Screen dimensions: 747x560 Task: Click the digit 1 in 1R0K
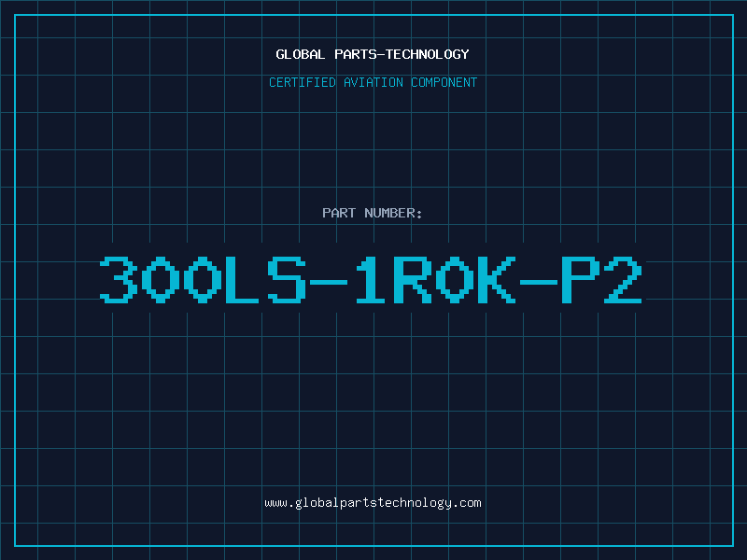370,279
